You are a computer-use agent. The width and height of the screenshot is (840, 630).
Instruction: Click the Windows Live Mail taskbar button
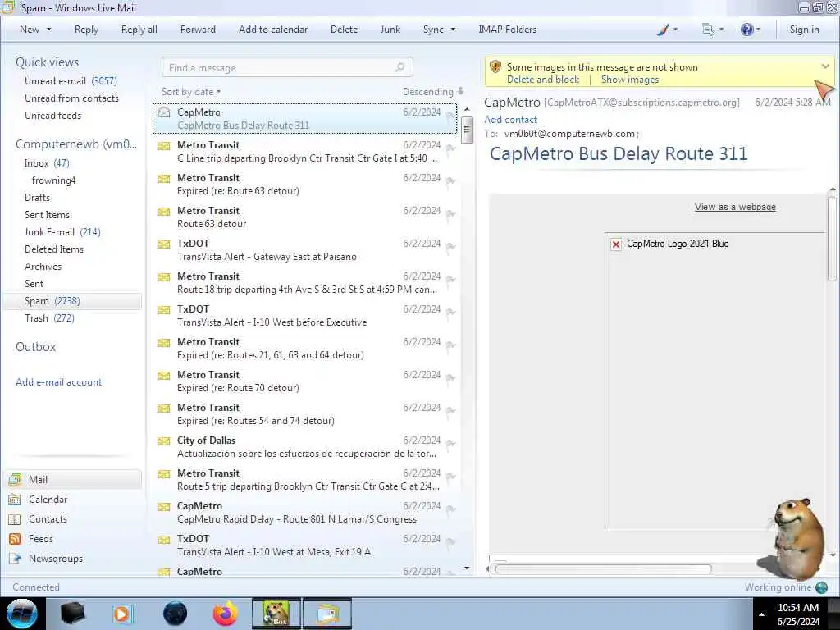click(x=327, y=614)
